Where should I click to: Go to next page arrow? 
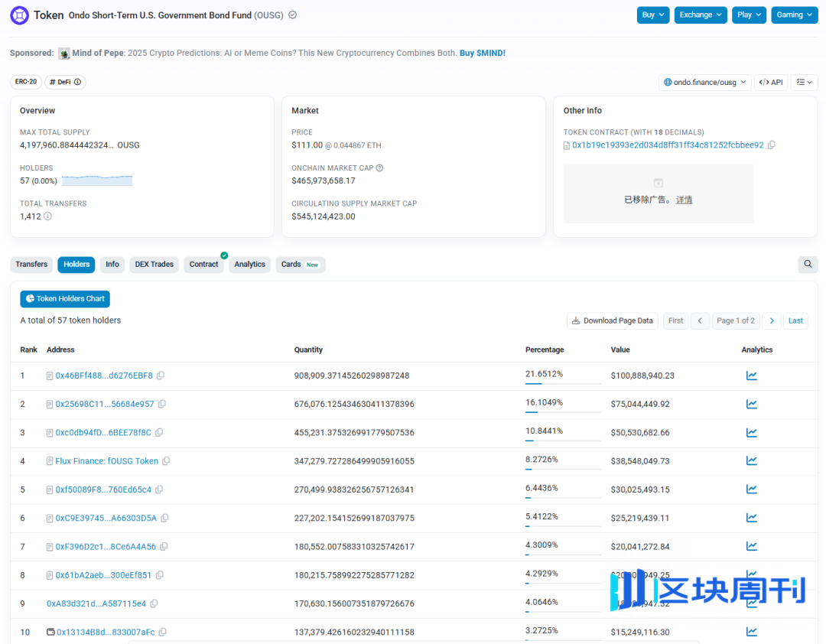(772, 320)
